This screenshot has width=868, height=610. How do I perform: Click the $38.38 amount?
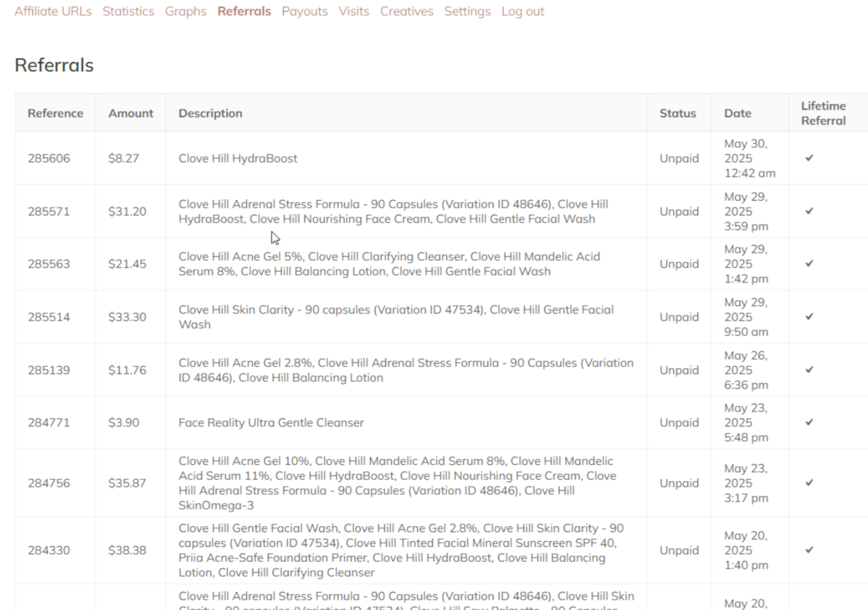click(x=127, y=550)
